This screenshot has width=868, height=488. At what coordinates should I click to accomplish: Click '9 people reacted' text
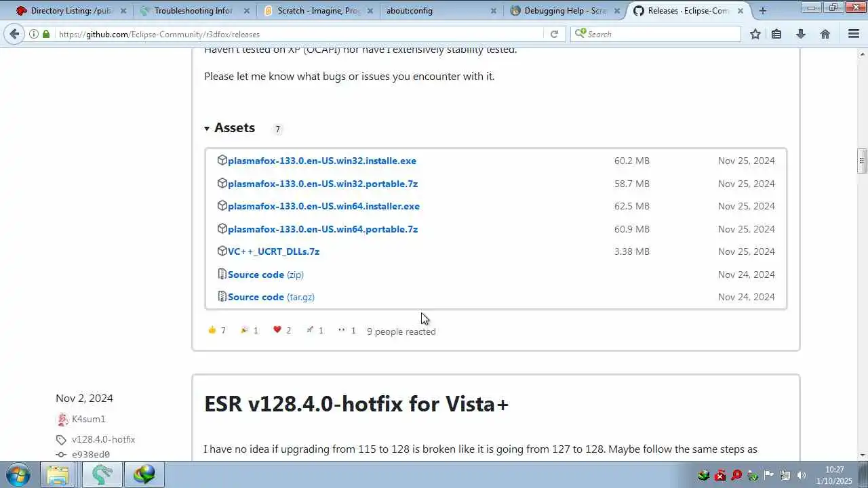coord(401,331)
